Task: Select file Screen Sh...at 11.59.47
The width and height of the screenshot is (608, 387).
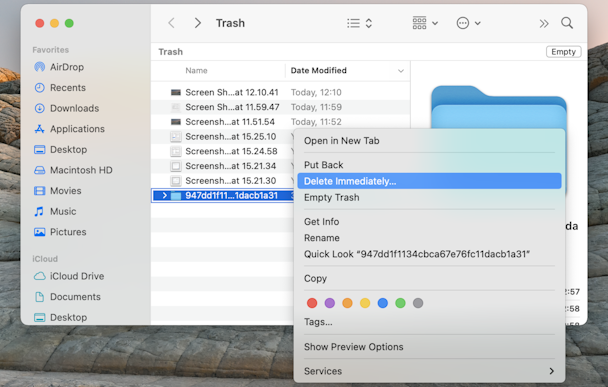Action: [232, 107]
